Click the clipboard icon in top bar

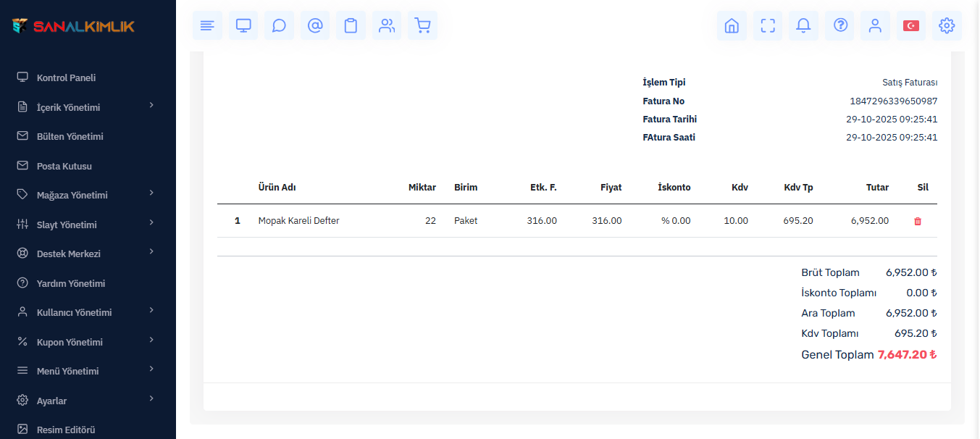pyautogui.click(x=351, y=26)
